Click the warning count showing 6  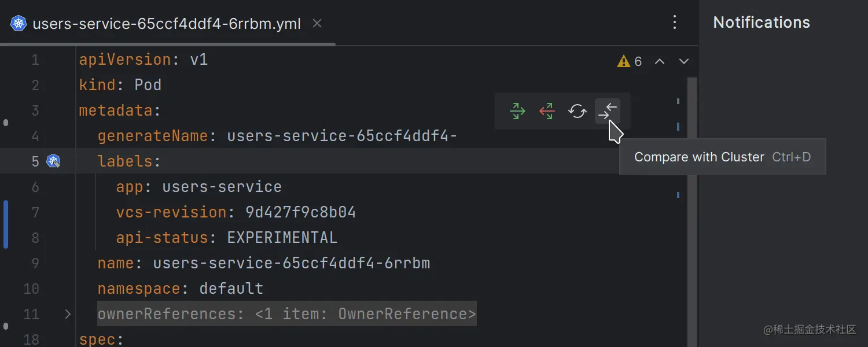click(638, 61)
